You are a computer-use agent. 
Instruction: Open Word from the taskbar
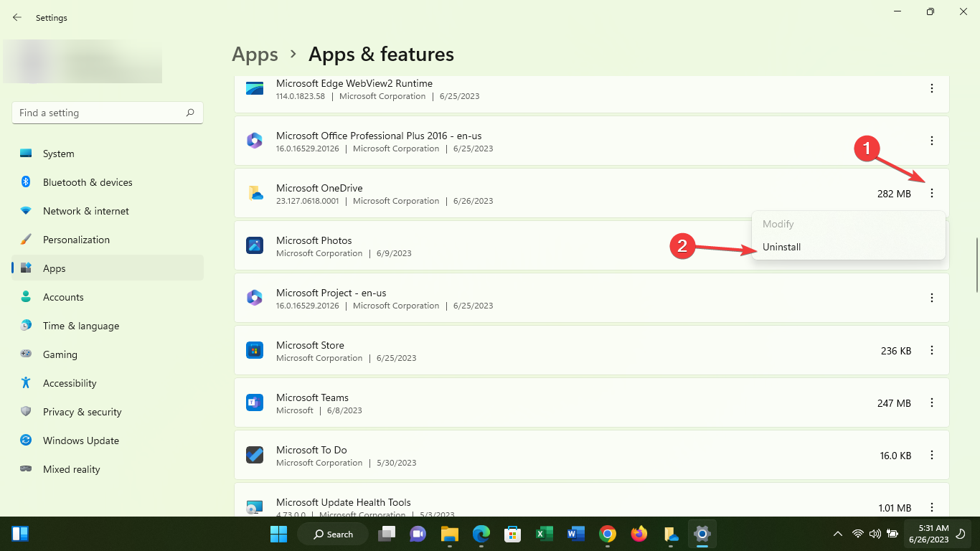click(575, 534)
